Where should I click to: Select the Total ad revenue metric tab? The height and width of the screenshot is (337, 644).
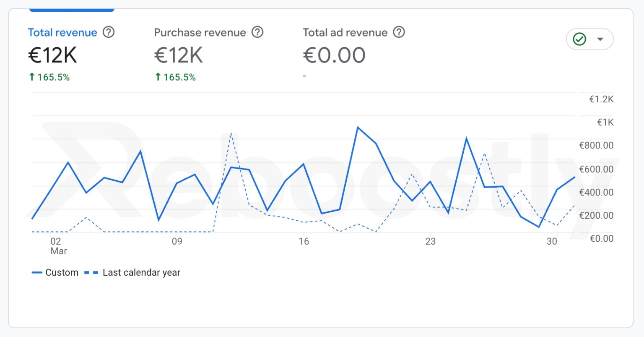pyautogui.click(x=345, y=32)
